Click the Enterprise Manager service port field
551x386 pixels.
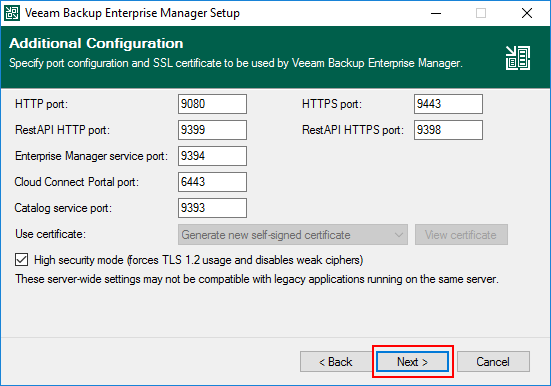pyautogui.click(x=212, y=156)
